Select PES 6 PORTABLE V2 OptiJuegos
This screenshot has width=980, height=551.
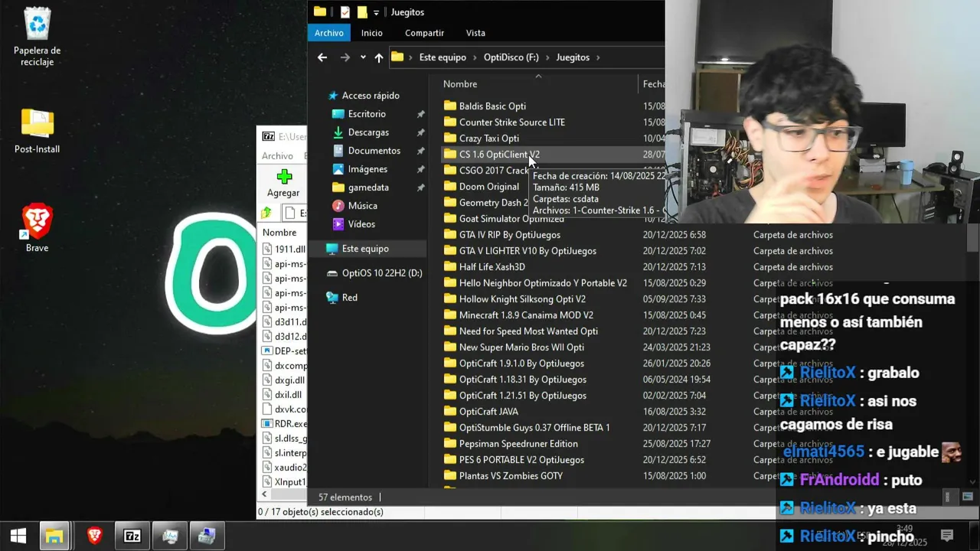[521, 460]
